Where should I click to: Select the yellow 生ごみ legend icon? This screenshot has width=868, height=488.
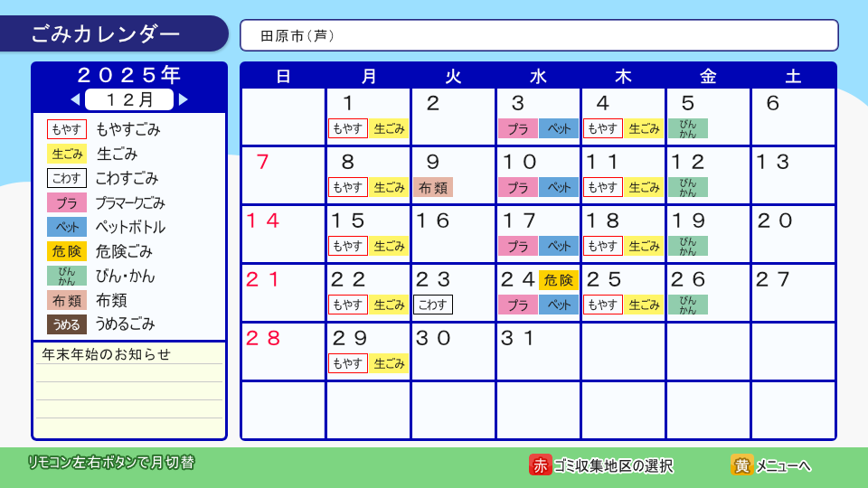pyautogui.click(x=67, y=154)
